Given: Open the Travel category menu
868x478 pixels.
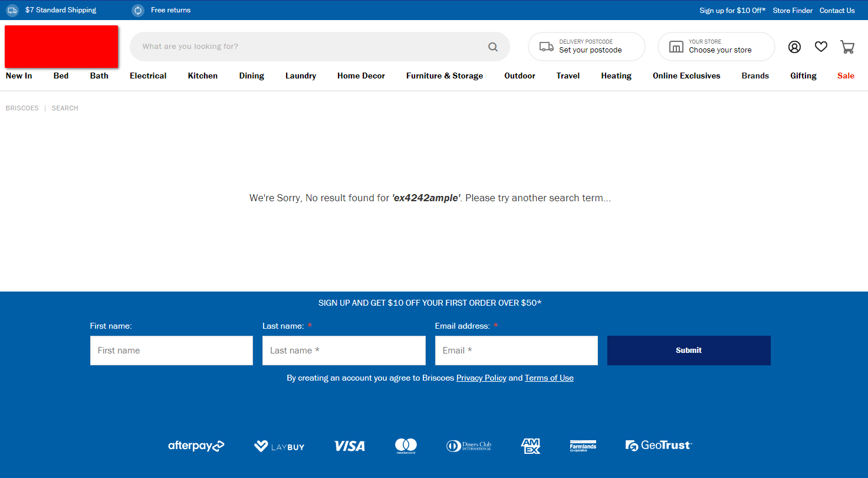Looking at the screenshot, I should (568, 76).
